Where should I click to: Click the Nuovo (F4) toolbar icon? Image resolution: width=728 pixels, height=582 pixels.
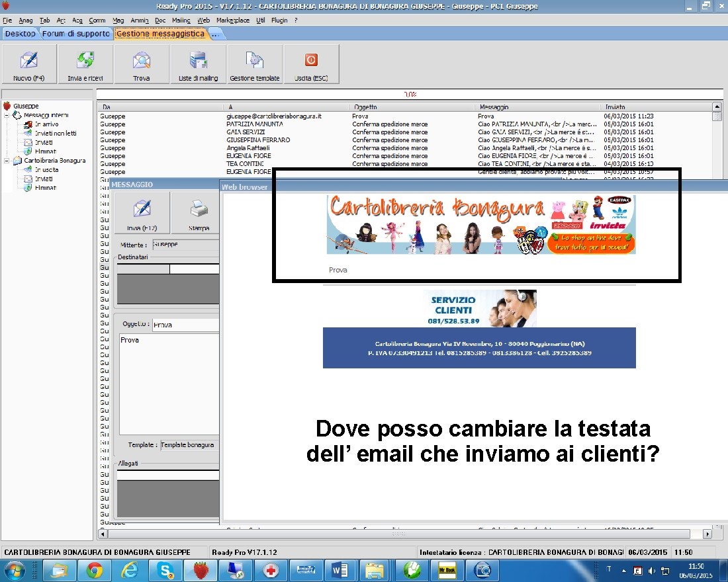28,64
